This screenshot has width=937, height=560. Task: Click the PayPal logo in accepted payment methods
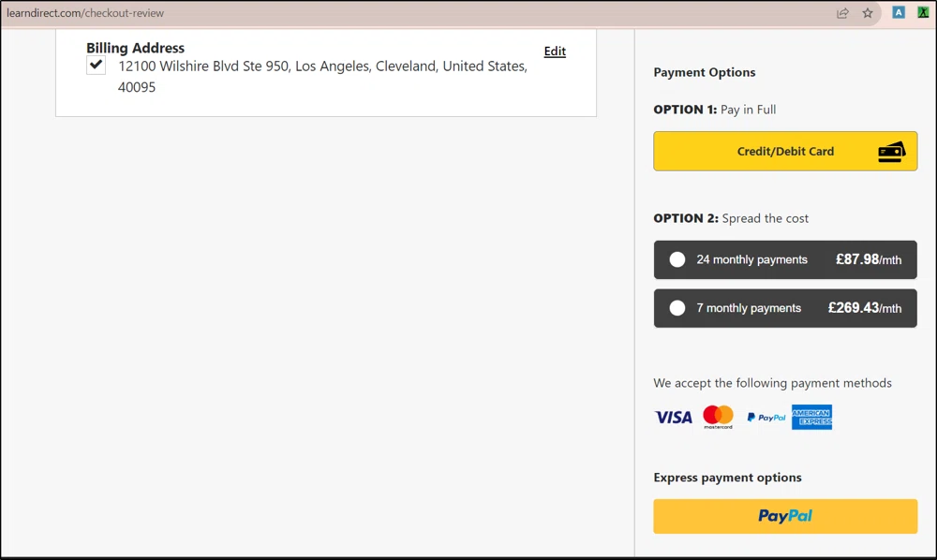766,417
